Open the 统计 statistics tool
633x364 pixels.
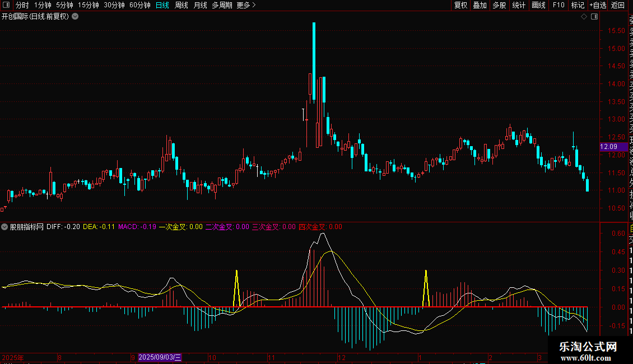pyautogui.click(x=519, y=5)
